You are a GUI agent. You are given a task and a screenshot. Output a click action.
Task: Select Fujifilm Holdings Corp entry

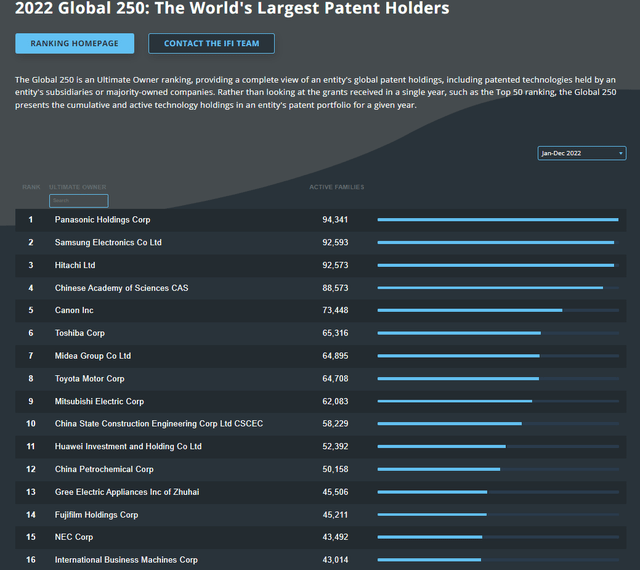(x=96, y=515)
